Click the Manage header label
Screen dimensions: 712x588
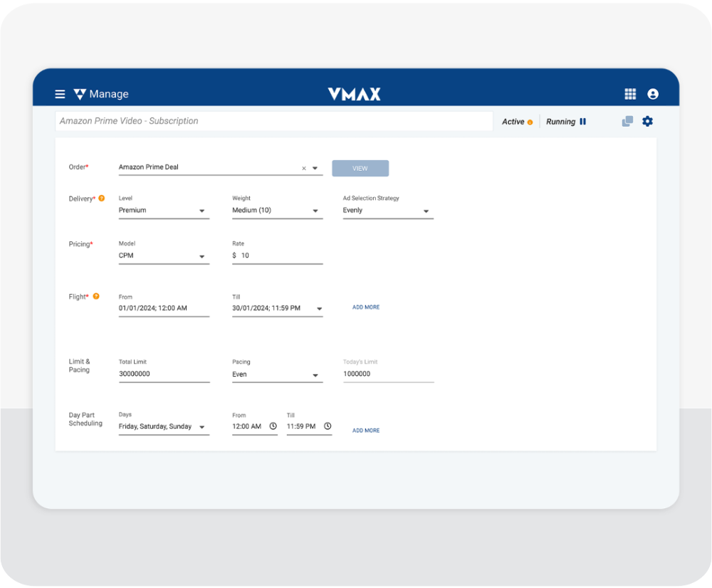[x=109, y=94]
